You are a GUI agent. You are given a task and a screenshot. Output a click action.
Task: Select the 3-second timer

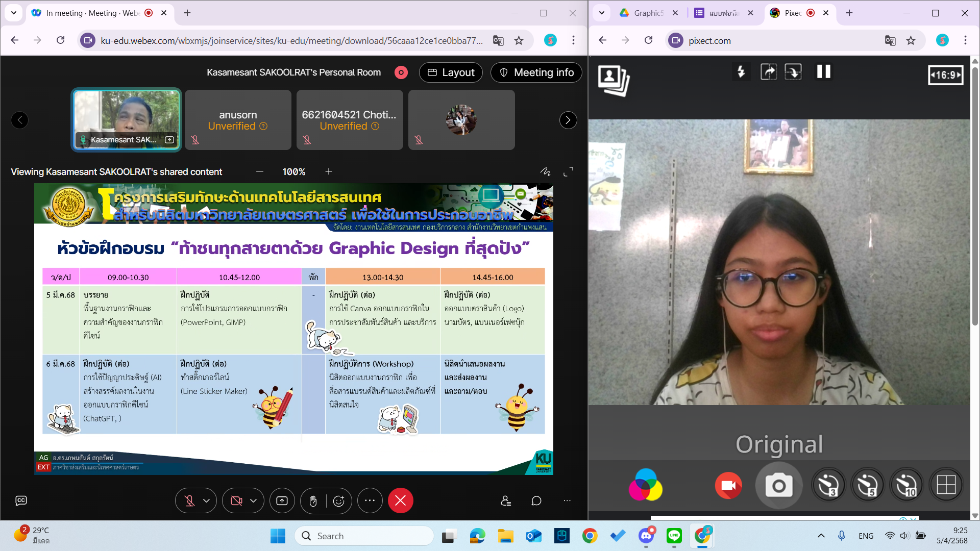click(x=828, y=485)
